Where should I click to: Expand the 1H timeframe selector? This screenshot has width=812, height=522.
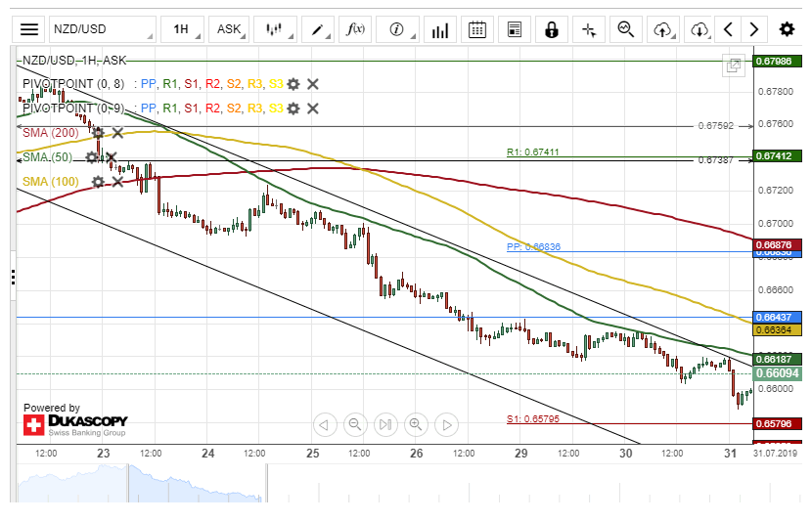tap(183, 29)
